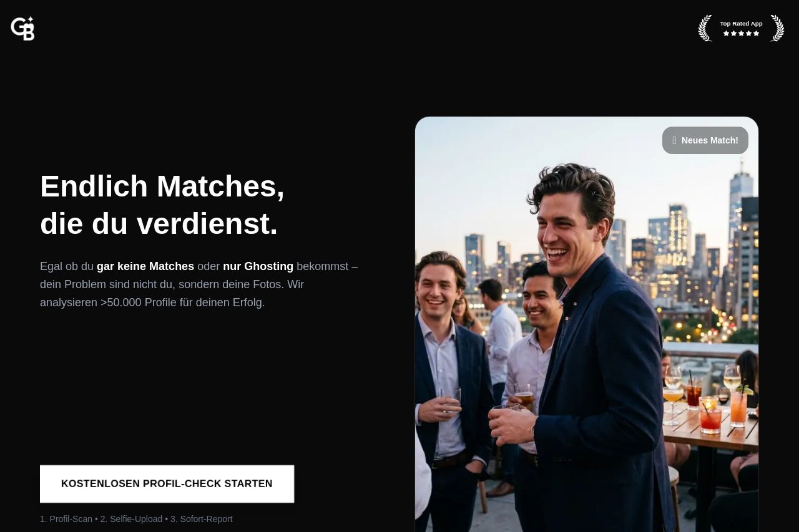
Task: Click the last star in the rating
Action: point(757,34)
